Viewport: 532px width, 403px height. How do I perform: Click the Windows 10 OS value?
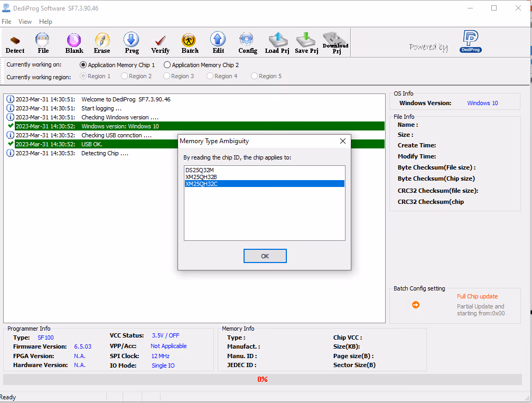[x=482, y=103]
